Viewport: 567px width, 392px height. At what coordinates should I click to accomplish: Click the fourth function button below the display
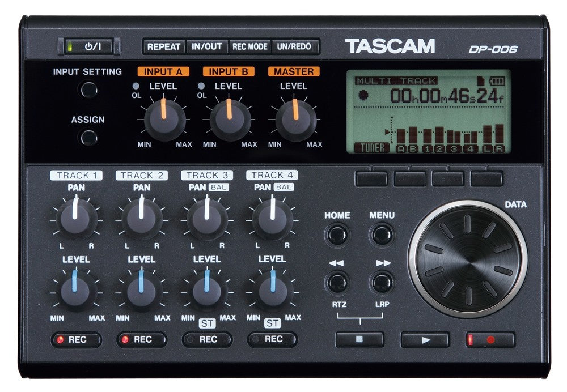point(486,178)
